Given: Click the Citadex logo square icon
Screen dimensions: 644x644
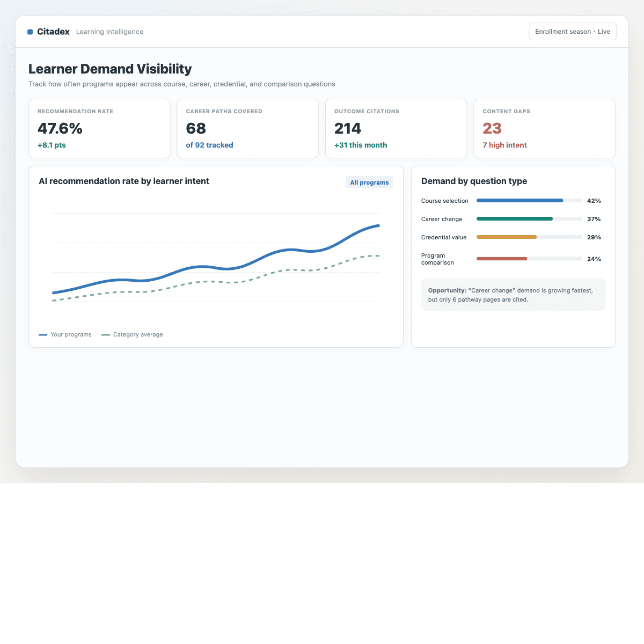Looking at the screenshot, I should point(30,32).
